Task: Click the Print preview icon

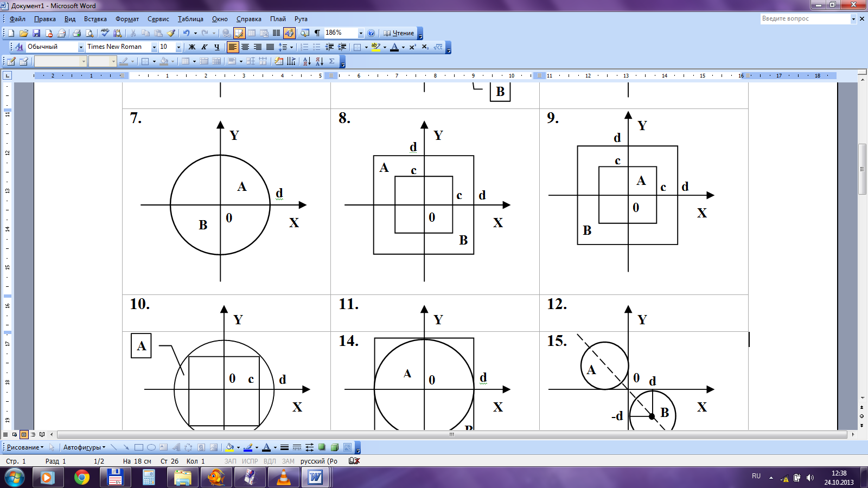Action: [x=90, y=33]
